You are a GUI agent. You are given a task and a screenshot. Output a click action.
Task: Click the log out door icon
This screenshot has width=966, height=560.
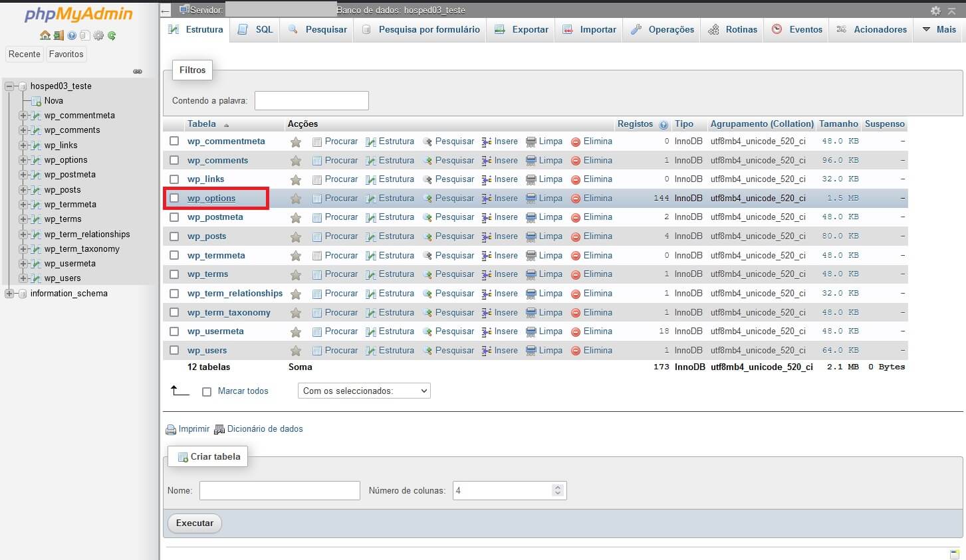59,35
